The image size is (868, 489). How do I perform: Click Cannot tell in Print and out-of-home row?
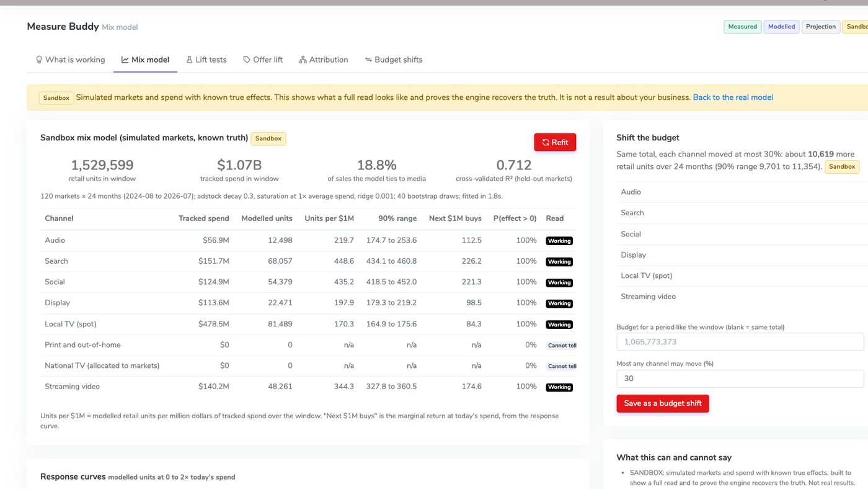click(x=562, y=346)
